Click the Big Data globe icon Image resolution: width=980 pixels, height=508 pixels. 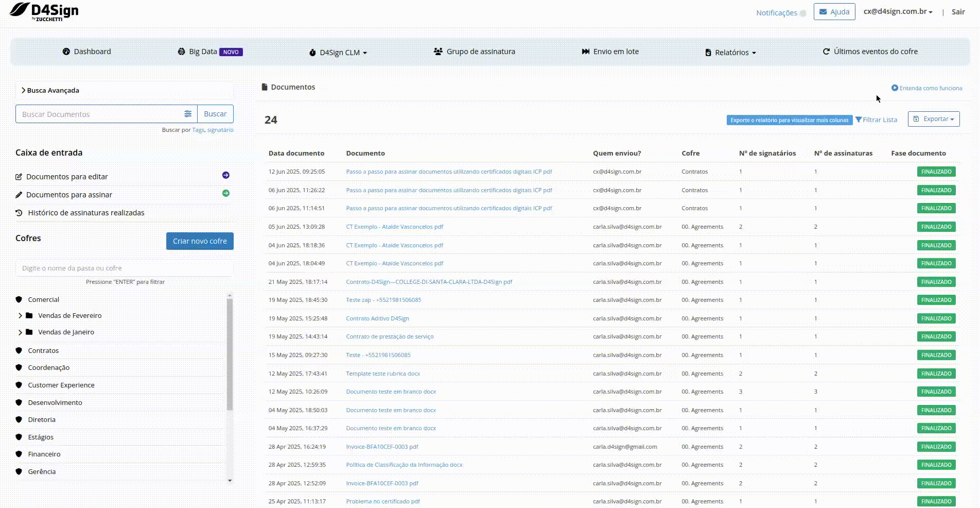tap(181, 52)
